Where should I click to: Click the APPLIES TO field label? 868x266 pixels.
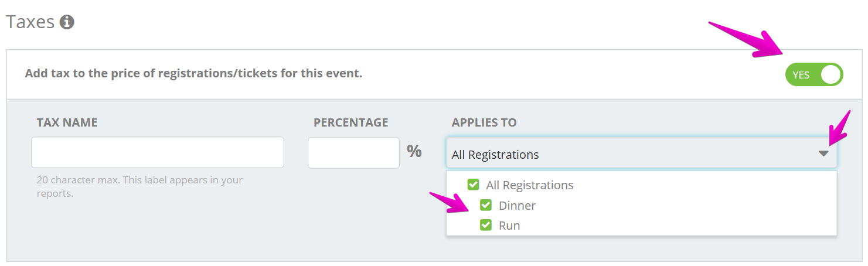[x=484, y=122]
